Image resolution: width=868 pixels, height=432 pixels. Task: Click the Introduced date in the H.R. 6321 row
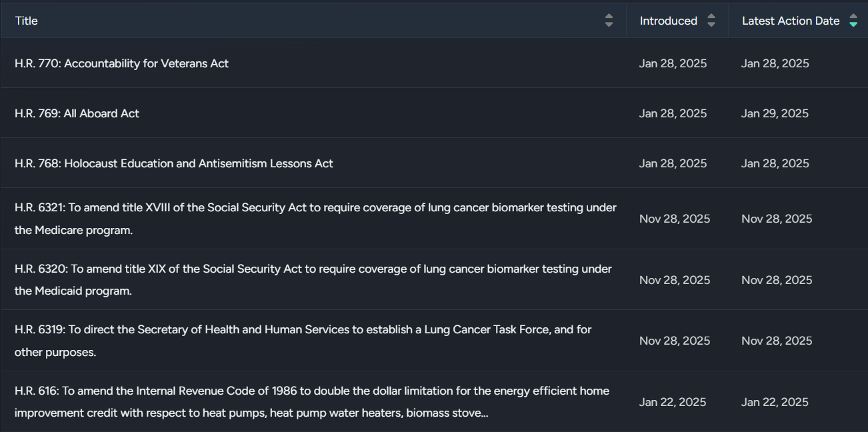(675, 219)
